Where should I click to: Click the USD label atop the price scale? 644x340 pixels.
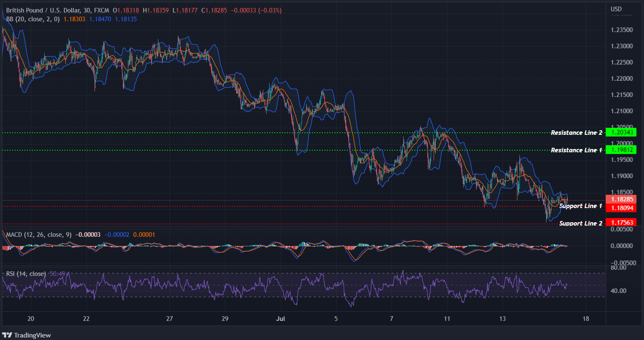[615, 8]
